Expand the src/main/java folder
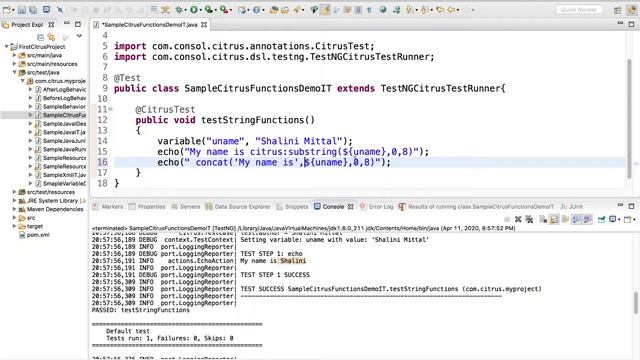640x360 pixels. [15, 55]
